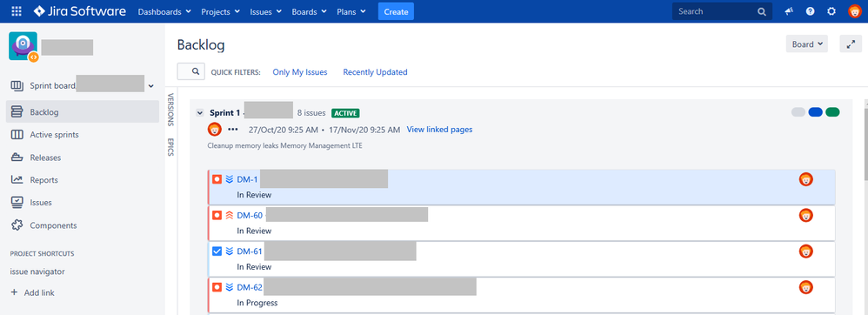Screen dimensions: 868x315
Task: Open issue DM-61 link
Action: [x=250, y=251]
